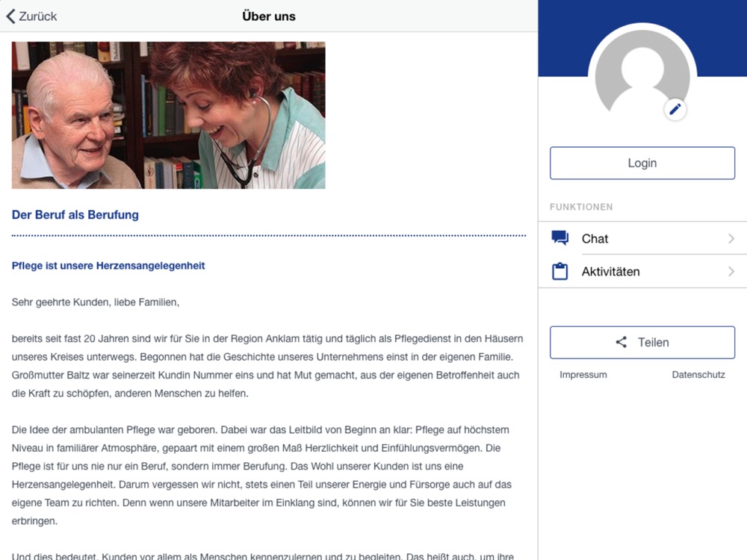Click the heading Der Beruf als Berufung

75,215
